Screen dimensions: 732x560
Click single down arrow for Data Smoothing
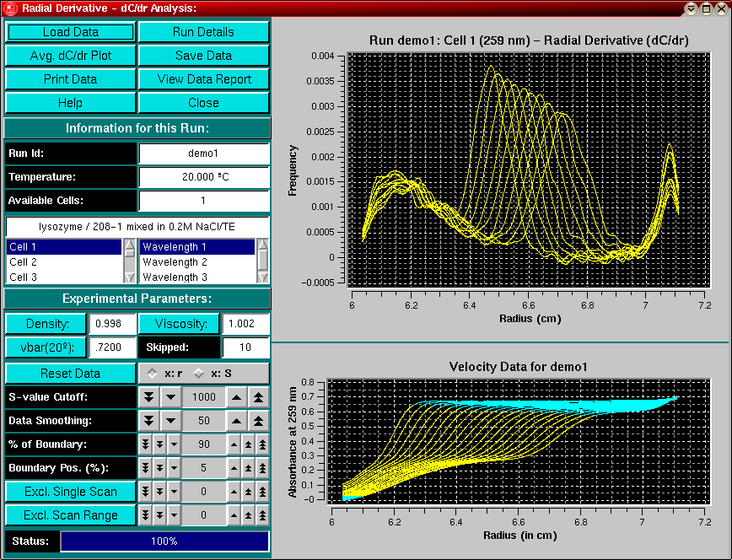point(170,421)
